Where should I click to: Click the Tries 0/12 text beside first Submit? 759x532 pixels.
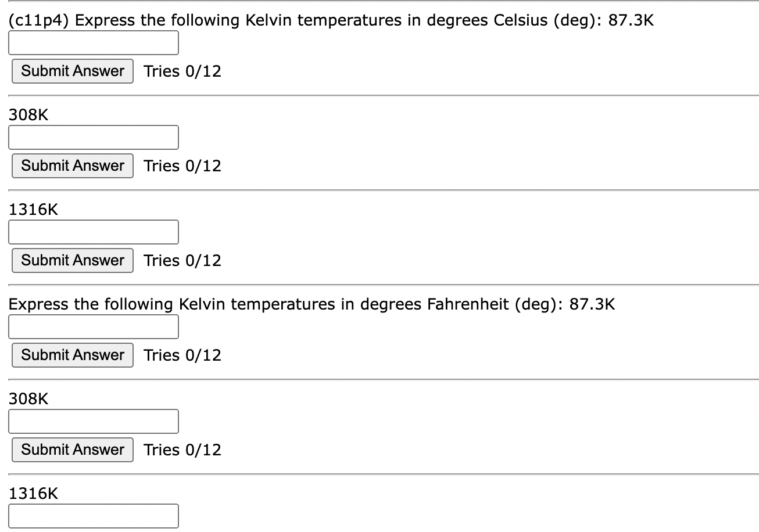pos(181,71)
